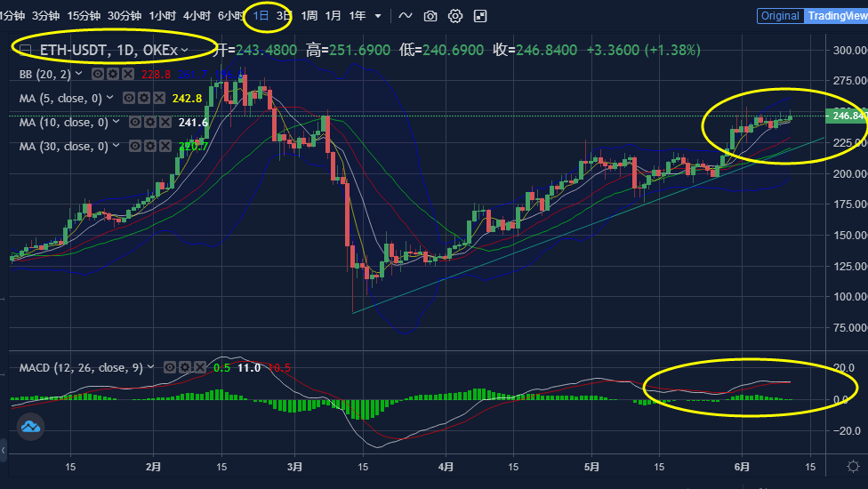Open MA (30, close, 0) settings
The width and height of the screenshot is (868, 489).
tap(150, 146)
